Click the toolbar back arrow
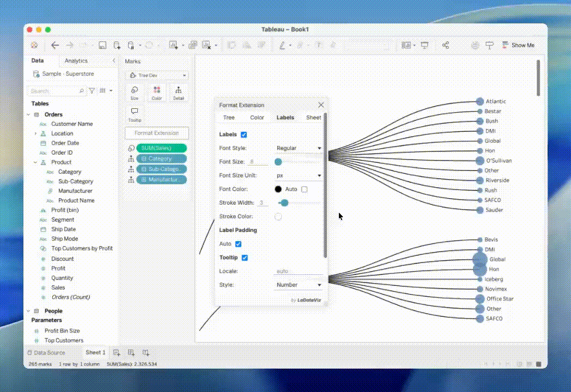 tap(55, 45)
